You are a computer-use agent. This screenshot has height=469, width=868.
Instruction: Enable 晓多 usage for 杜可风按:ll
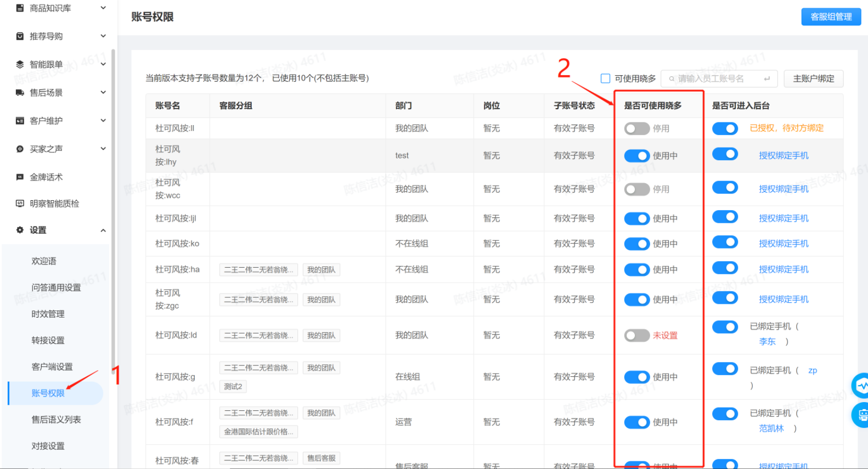(x=637, y=128)
